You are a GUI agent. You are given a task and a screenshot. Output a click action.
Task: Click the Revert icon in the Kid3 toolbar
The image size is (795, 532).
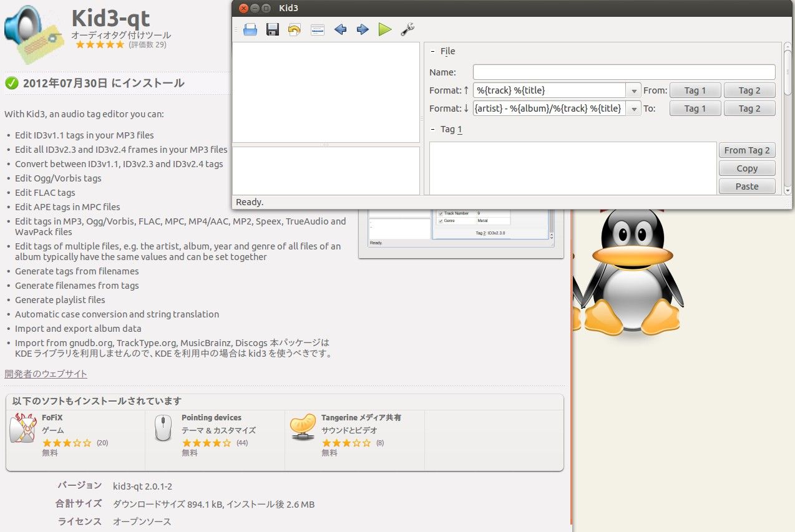coord(295,29)
